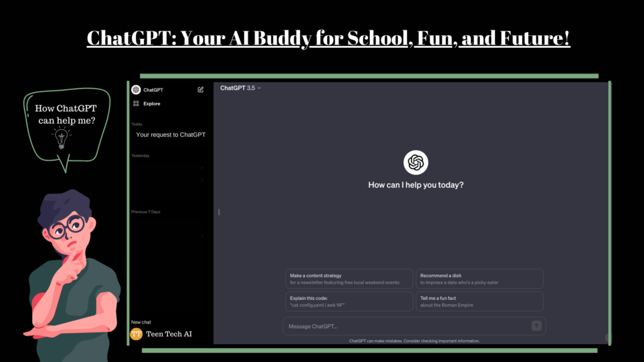Click the central ChatGPT logo
644x362 pixels.
coord(416,163)
